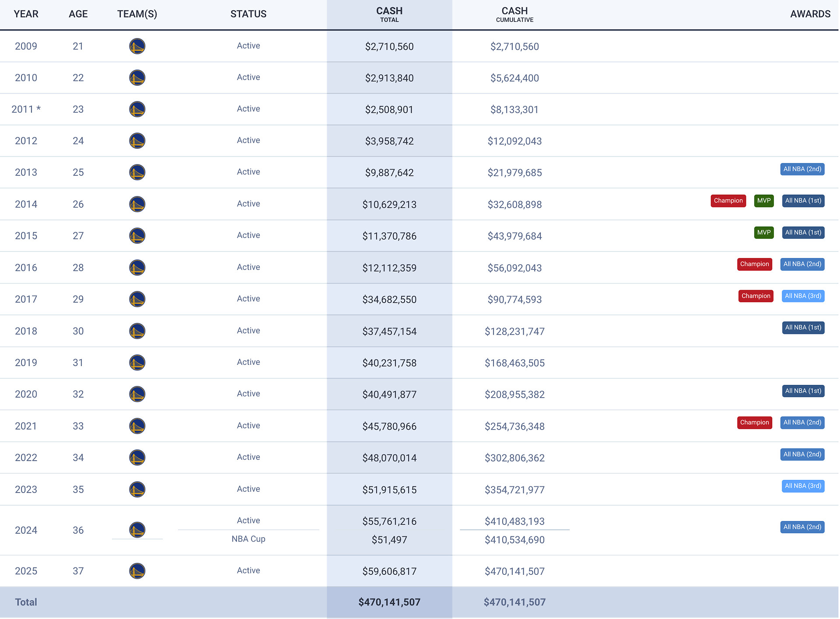Click the Warriors logo in the 2024 row
Screen dimensions: 840x619
click(x=137, y=530)
